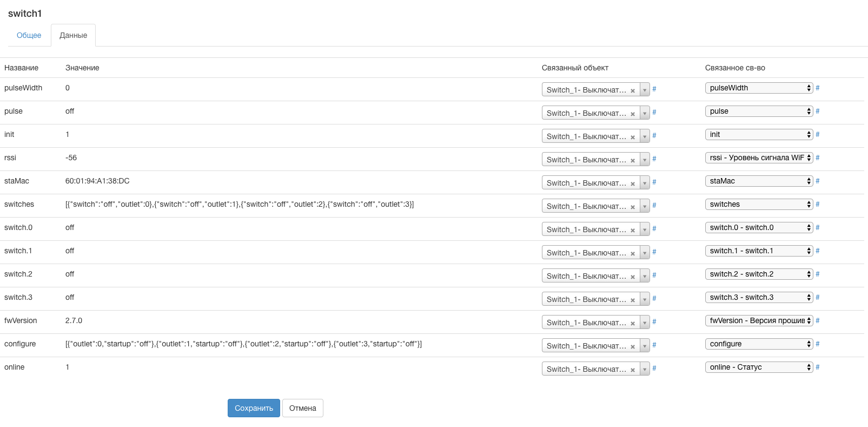Viewport: 868px width, 427px height.
Task: Click hash link beside configure linked object
Action: point(654,345)
